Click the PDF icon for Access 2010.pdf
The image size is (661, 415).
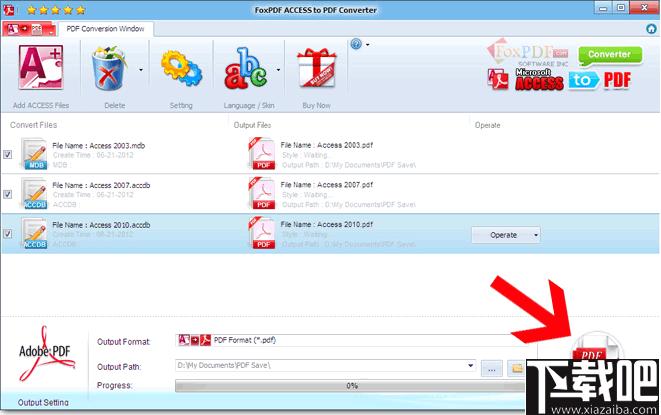[261, 233]
